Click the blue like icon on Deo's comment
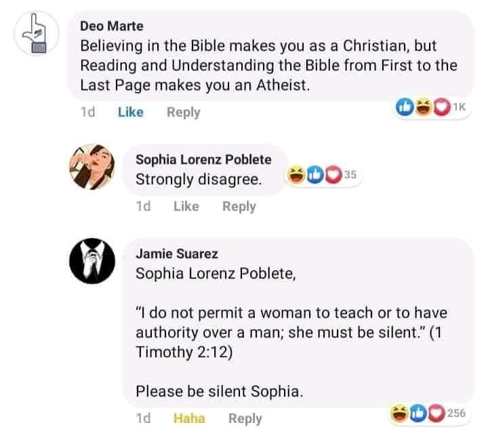 pos(405,107)
